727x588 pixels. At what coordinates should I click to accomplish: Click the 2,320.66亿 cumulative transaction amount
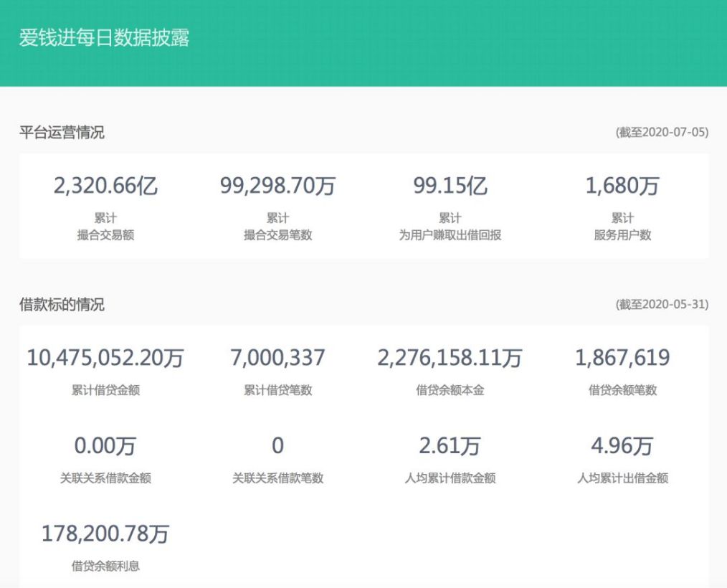coord(105,186)
